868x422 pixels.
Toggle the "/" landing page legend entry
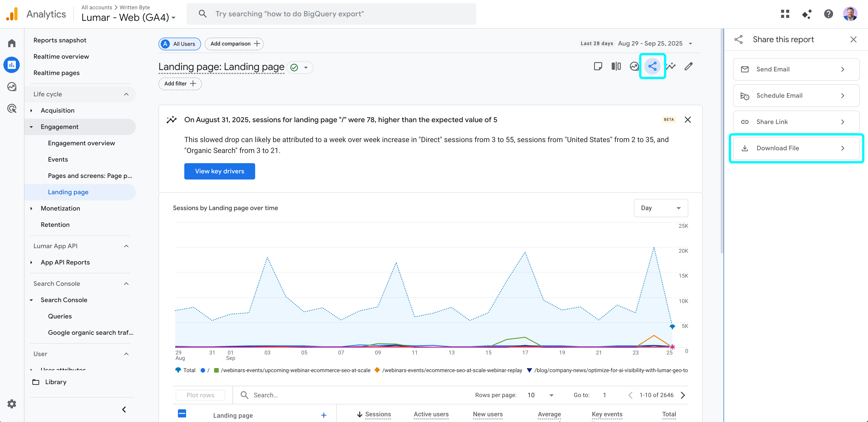click(206, 370)
